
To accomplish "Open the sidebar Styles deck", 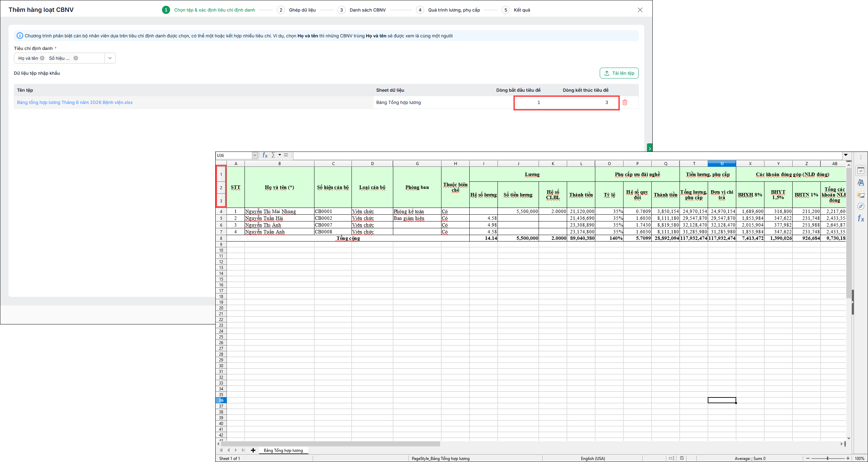I will (861, 183).
